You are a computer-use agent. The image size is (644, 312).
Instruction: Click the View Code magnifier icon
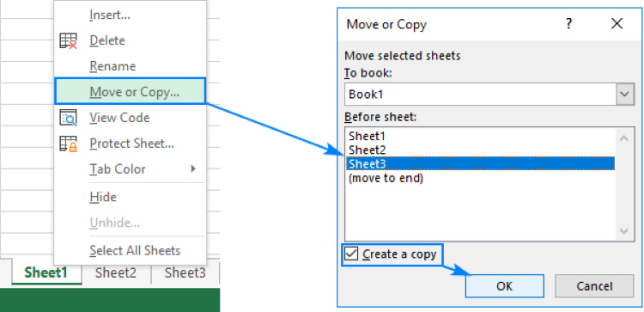68,118
